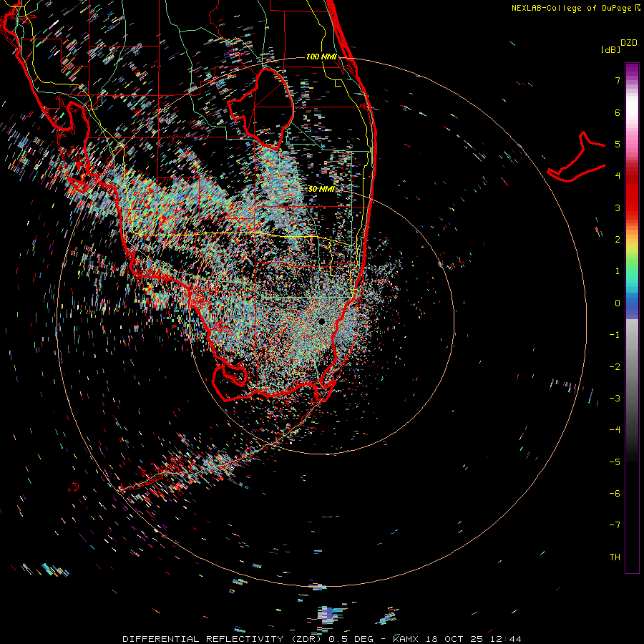Select the -2 dB label on the scale
The width and height of the screenshot is (644, 644).
point(615,366)
